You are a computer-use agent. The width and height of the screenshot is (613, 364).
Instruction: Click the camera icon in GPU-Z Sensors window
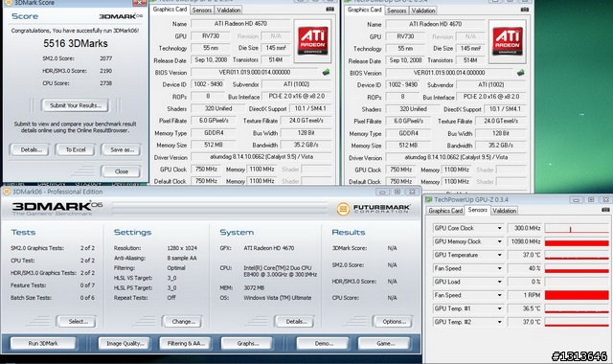tap(605, 210)
